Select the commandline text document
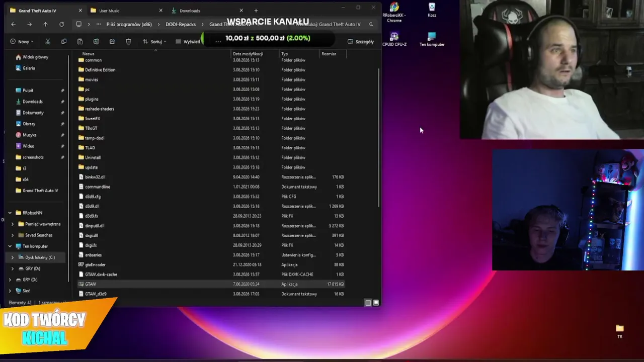 (x=98, y=187)
